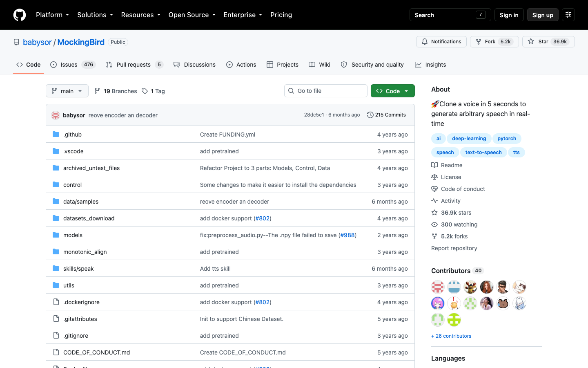588x368 pixels.
Task: Fork the MockingBird repository
Action: coord(494,42)
